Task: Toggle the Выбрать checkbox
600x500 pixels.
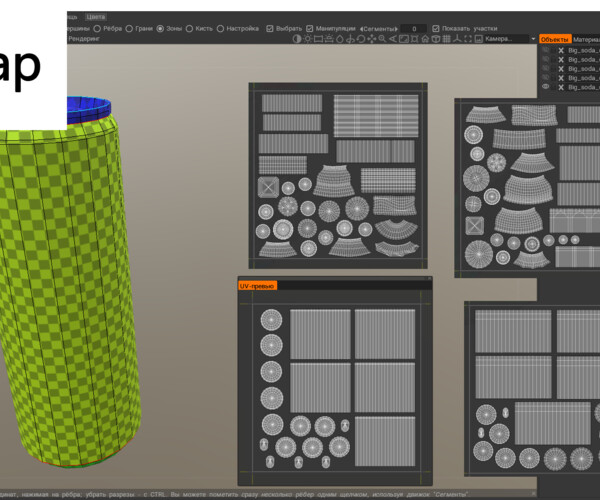Action: (x=270, y=29)
